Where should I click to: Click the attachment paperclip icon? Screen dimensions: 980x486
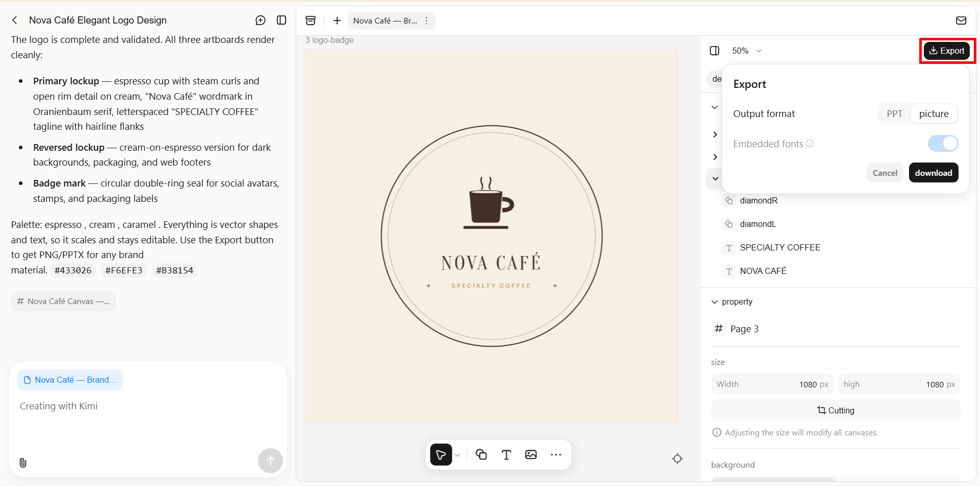[23, 462]
